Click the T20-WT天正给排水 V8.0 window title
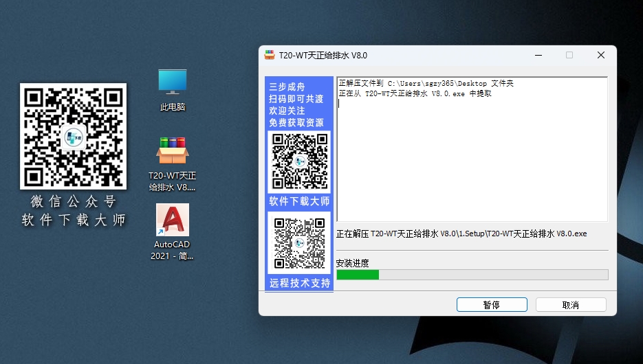This screenshot has height=364, width=643. [x=323, y=55]
